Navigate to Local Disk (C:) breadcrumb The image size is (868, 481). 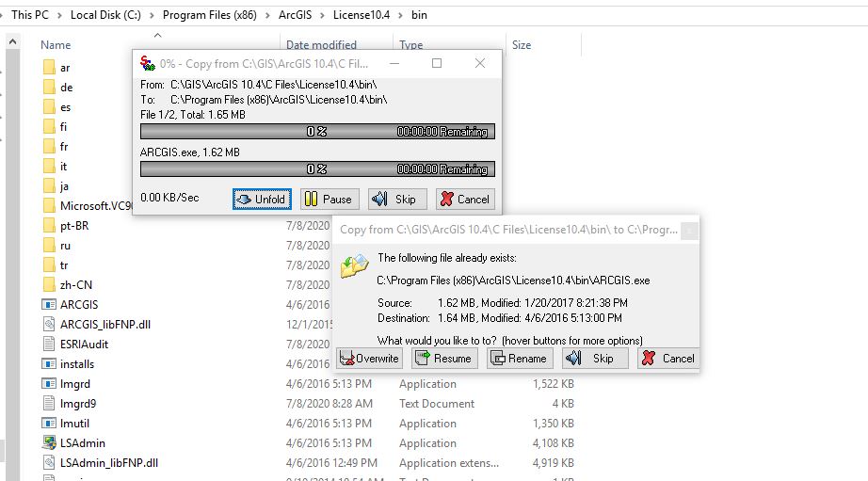tap(105, 15)
